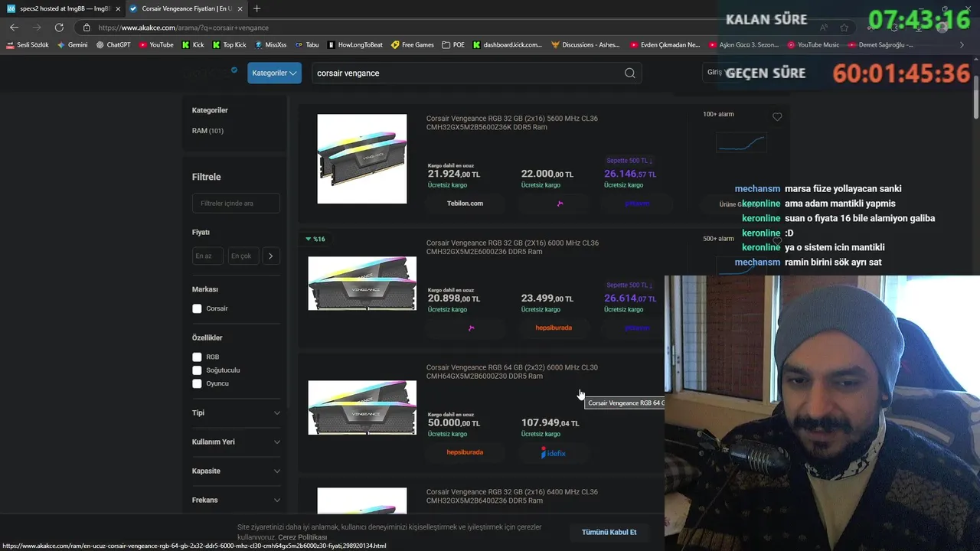Check the RGB feature checkbox
980x551 pixels.
[x=197, y=357]
